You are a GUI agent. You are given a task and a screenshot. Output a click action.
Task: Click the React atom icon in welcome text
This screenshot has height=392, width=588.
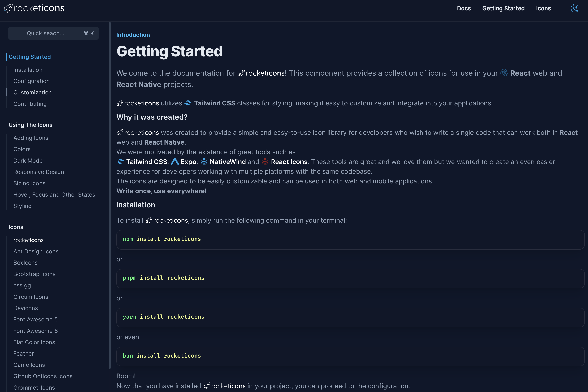504,73
